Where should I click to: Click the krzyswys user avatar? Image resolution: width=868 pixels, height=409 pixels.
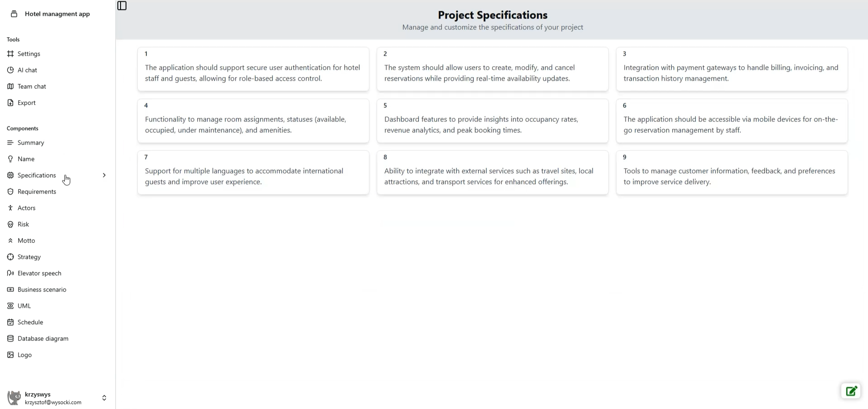[x=14, y=398]
